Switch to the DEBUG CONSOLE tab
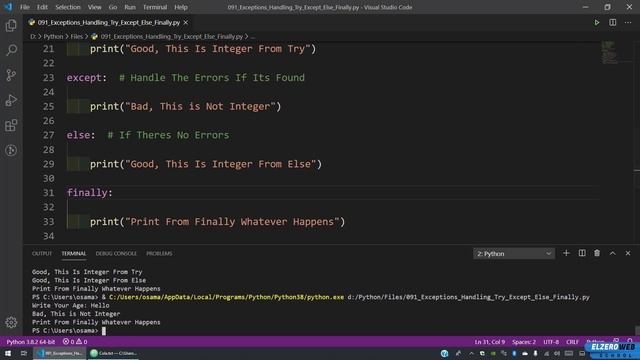 116,253
